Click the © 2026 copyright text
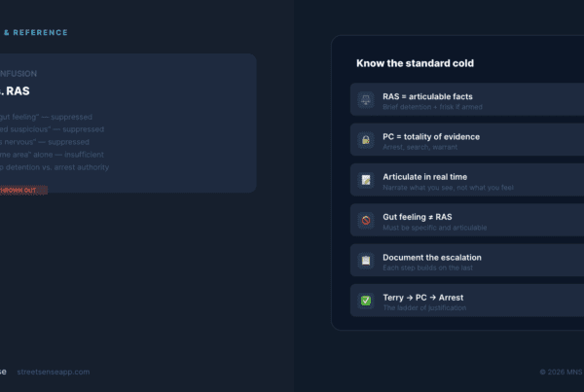Viewport: 584px width, 392px height. 561,372
